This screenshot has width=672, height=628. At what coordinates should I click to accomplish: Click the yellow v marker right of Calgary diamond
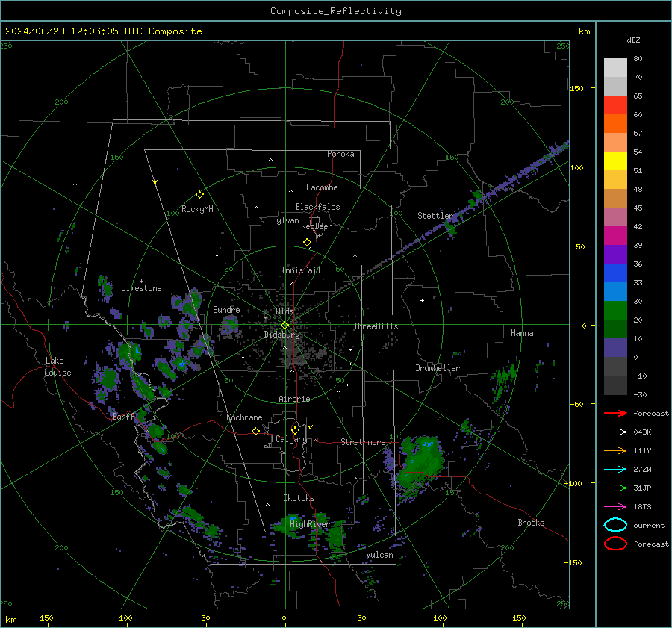click(311, 427)
